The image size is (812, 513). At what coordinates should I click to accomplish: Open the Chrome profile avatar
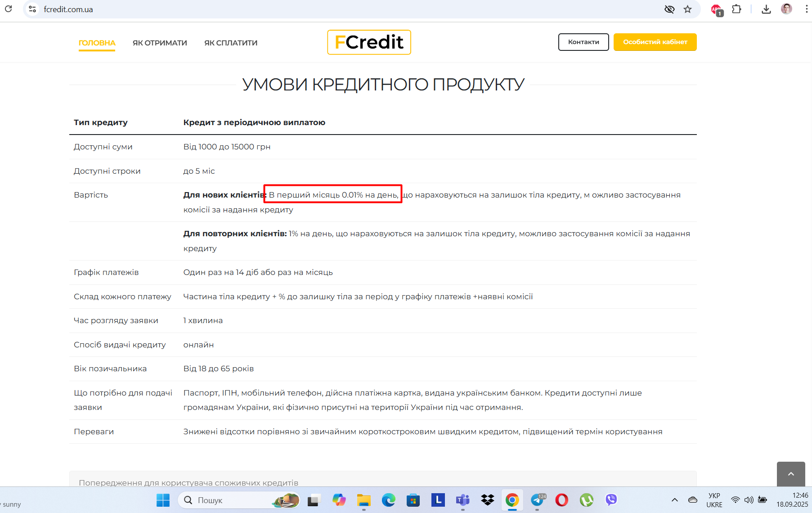point(786,9)
